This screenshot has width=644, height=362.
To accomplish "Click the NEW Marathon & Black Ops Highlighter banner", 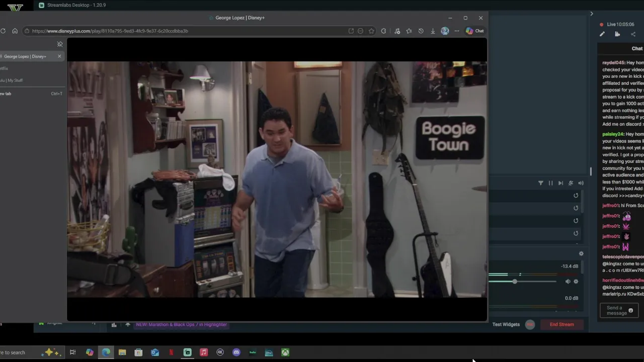I will click(x=181, y=324).
